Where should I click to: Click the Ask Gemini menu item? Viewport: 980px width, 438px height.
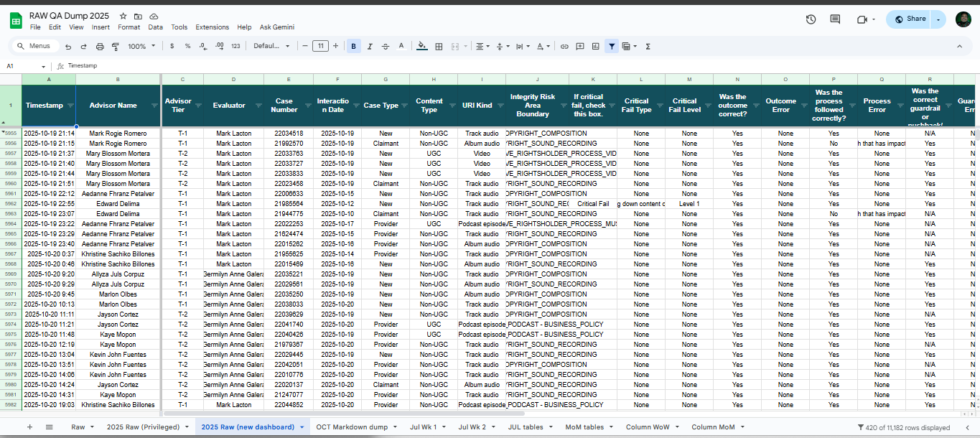point(277,27)
